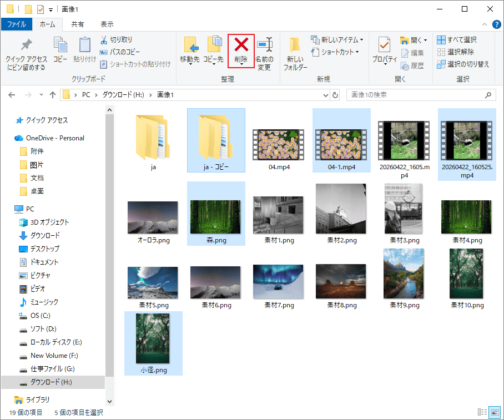Viewport: 504px width, 420px height.
Task: Click ダウンロード (H:) in breadcrumb
Action: 123,95
